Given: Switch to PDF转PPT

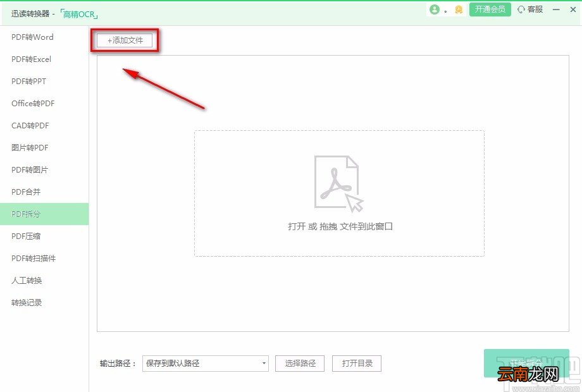Looking at the screenshot, I should (x=44, y=81).
